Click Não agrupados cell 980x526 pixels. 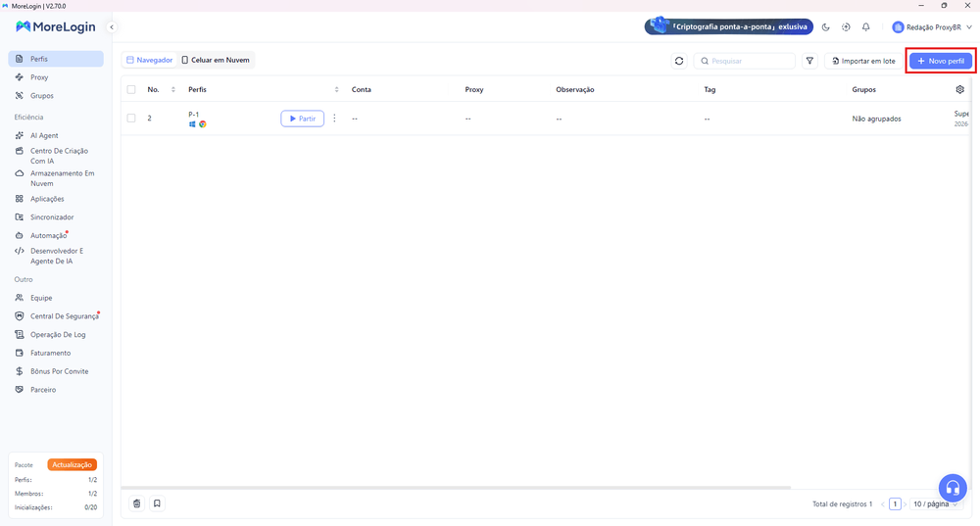tap(876, 119)
